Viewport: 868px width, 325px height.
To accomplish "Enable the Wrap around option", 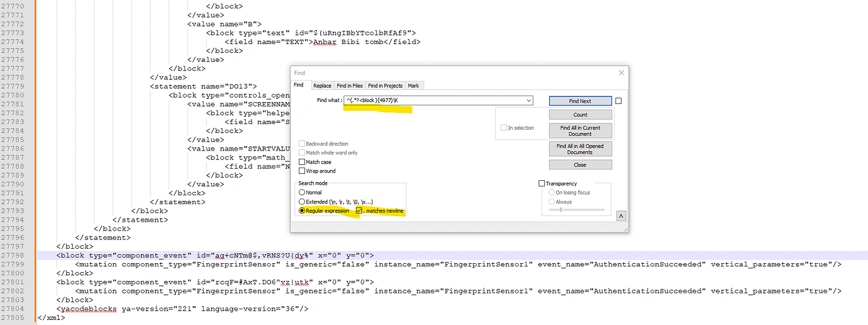I will (302, 171).
